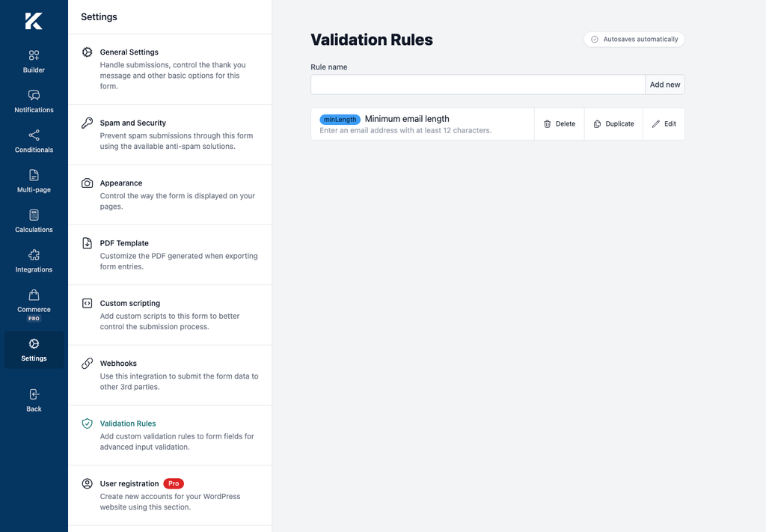766x532 pixels.
Task: Select the Appearance settings item
Action: pyautogui.click(x=170, y=195)
